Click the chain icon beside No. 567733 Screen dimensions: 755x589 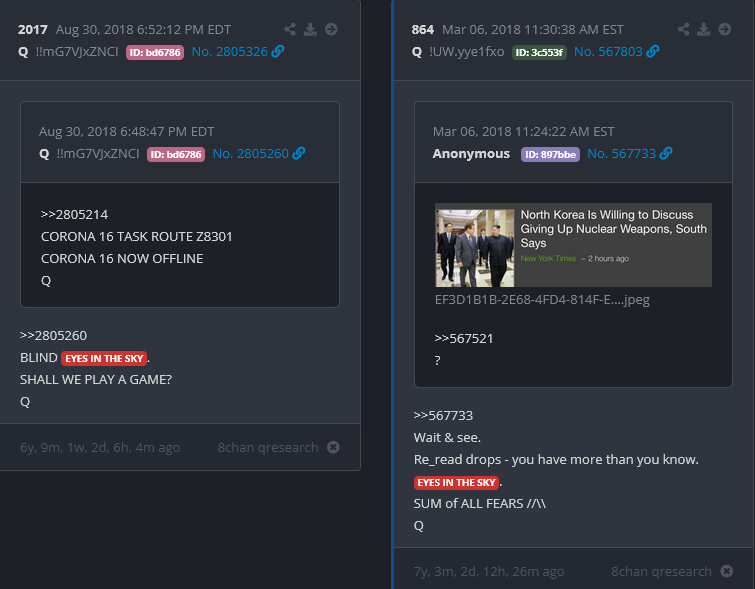pos(666,153)
